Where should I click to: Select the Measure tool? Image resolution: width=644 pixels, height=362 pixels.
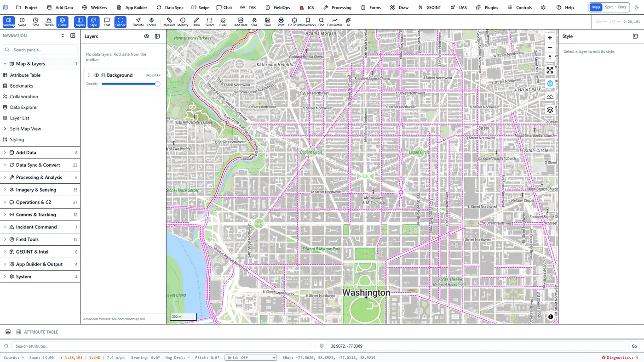click(169, 22)
